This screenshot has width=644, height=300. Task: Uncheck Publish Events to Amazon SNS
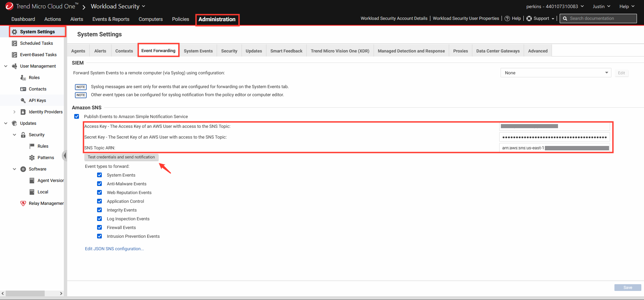click(77, 116)
